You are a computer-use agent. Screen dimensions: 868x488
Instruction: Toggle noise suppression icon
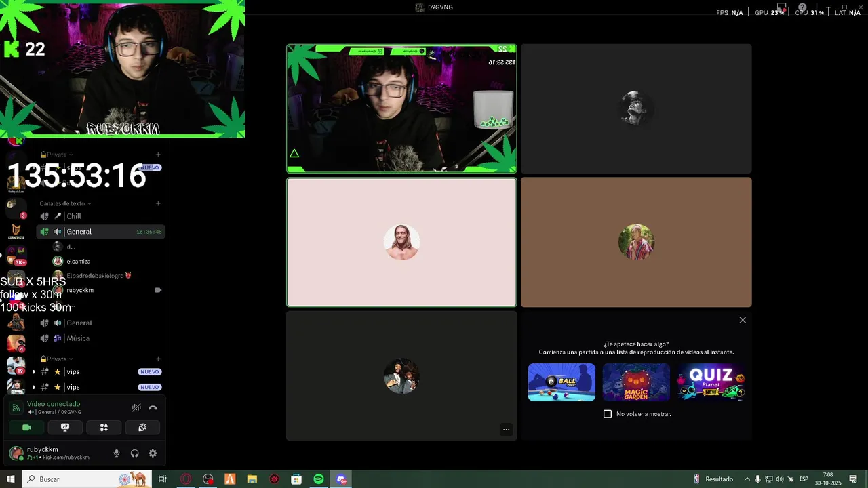click(136, 407)
